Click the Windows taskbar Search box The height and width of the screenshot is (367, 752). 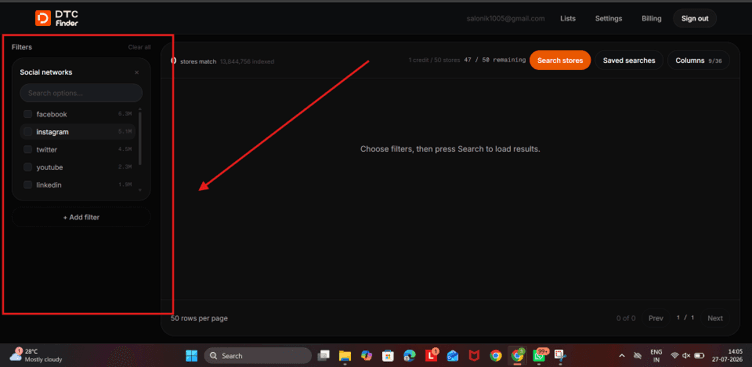[x=258, y=356]
